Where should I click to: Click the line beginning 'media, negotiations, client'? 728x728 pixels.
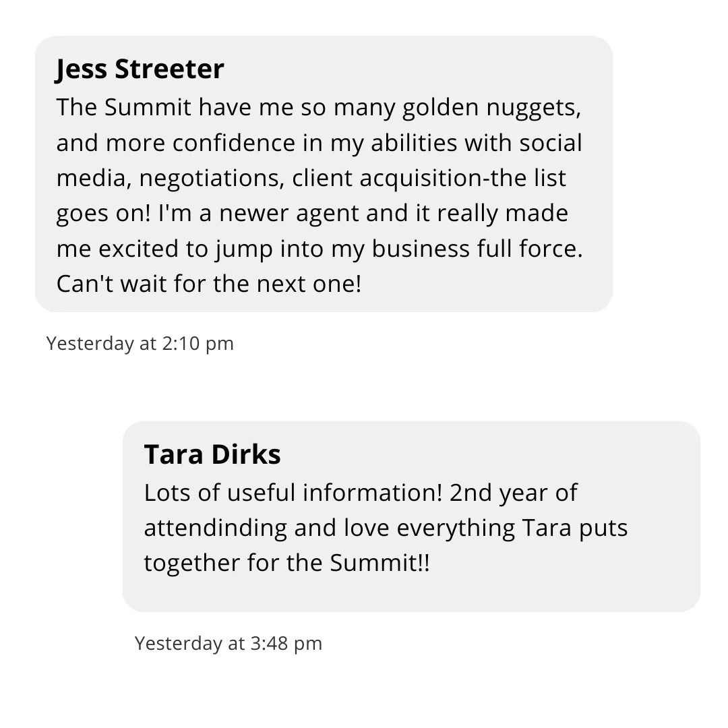pos(311,178)
